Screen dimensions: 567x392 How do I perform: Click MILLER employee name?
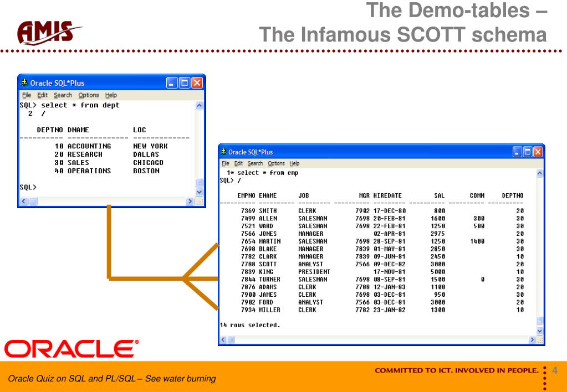coord(269,310)
